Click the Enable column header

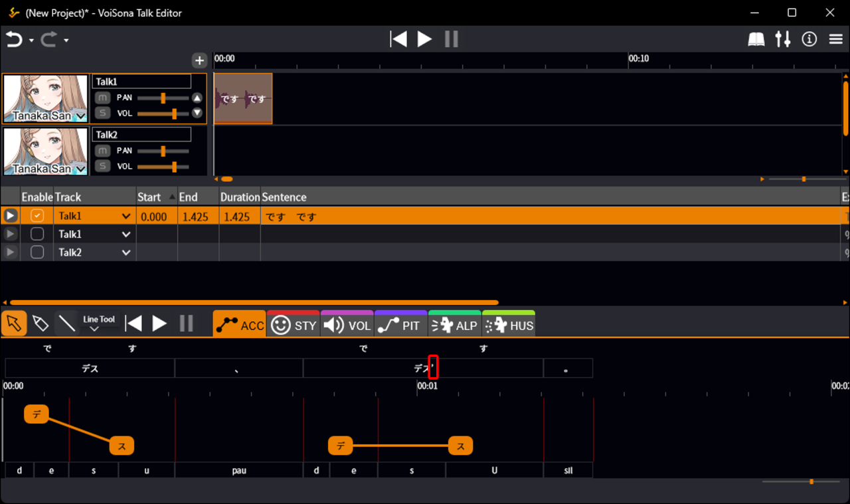pos(37,197)
